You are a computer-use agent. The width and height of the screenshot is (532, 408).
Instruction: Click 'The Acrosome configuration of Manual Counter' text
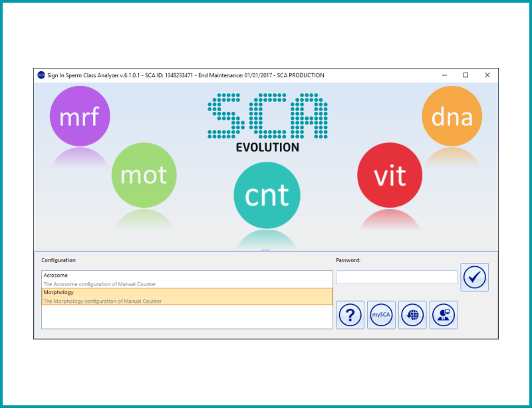pos(99,284)
